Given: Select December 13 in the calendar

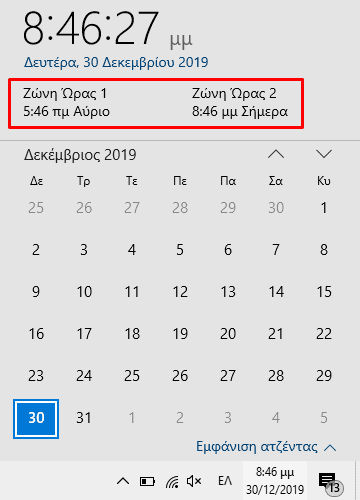Looking at the screenshot, I should coord(228,292).
